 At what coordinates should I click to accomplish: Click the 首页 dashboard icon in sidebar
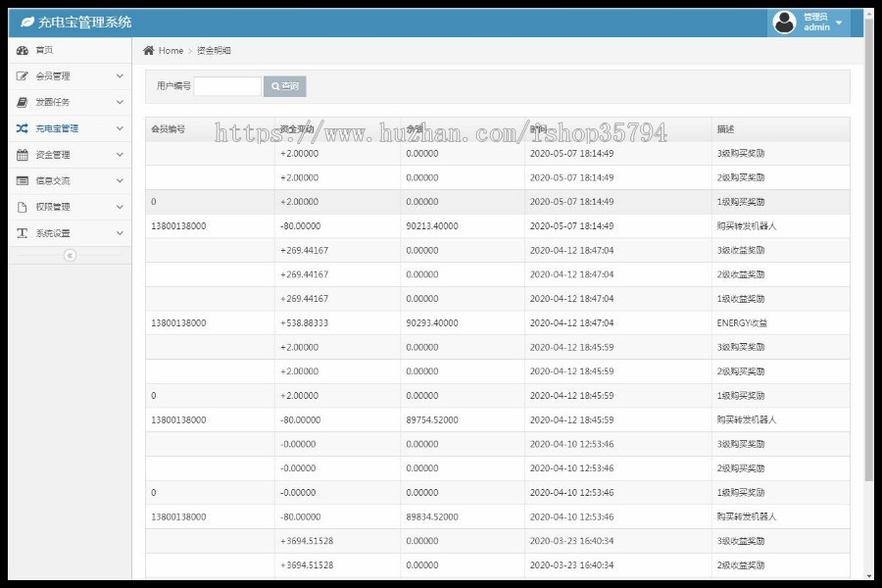coord(23,50)
